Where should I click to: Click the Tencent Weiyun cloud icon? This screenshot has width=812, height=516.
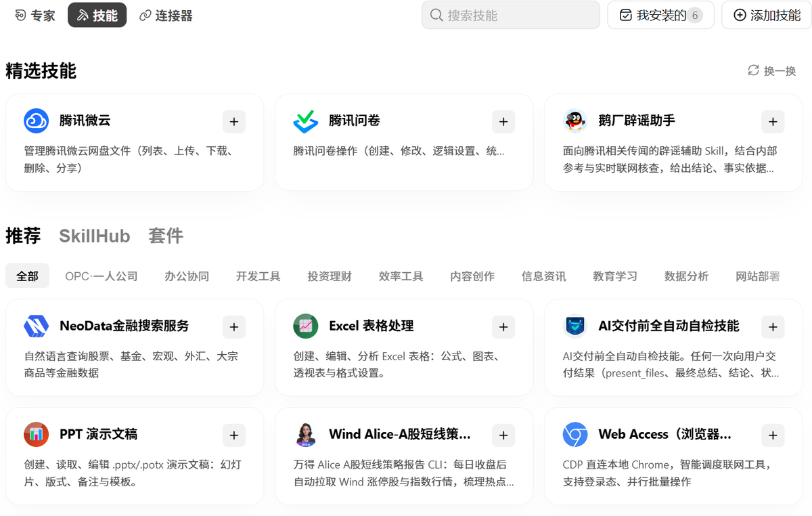tap(36, 121)
